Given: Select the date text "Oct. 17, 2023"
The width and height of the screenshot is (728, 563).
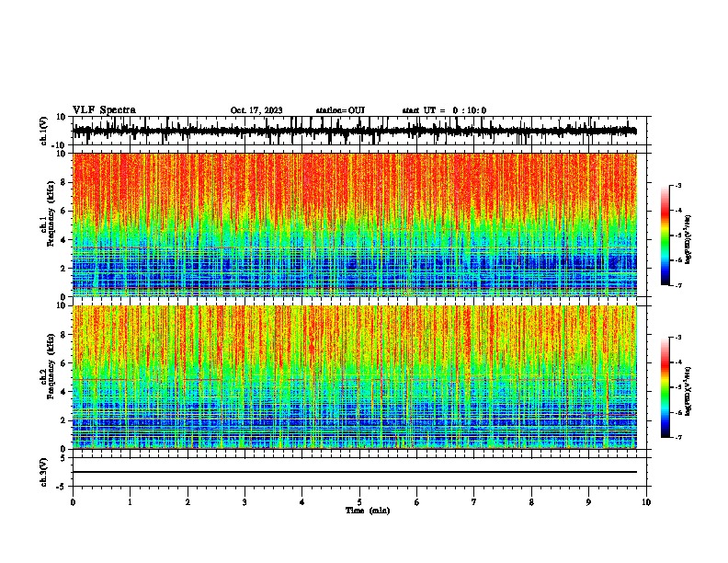Looking at the screenshot, I should [256, 110].
